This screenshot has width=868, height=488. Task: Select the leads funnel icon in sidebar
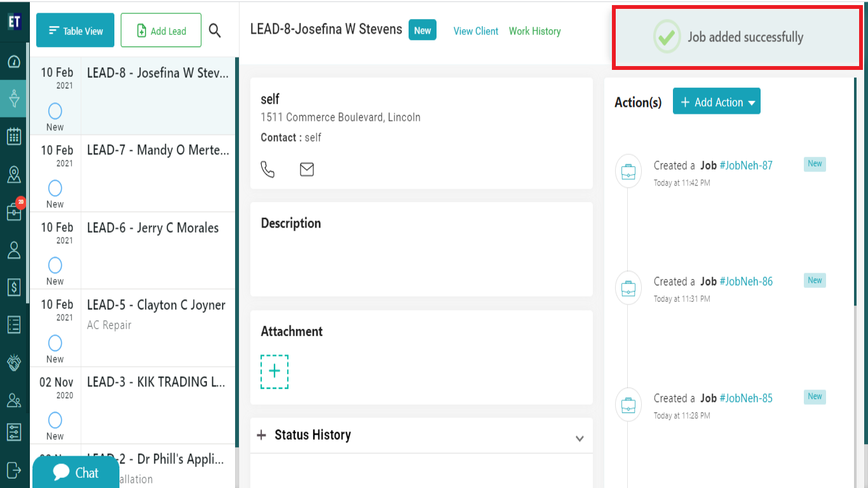[x=14, y=98]
